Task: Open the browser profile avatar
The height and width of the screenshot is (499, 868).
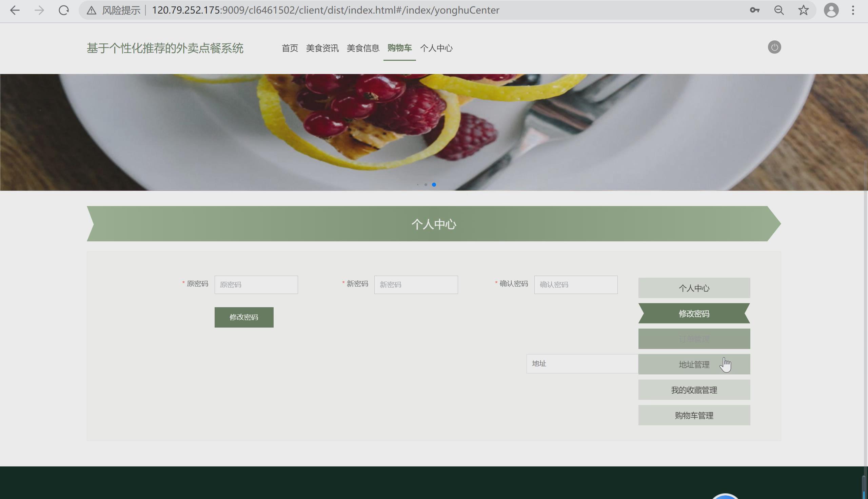Action: click(832, 10)
